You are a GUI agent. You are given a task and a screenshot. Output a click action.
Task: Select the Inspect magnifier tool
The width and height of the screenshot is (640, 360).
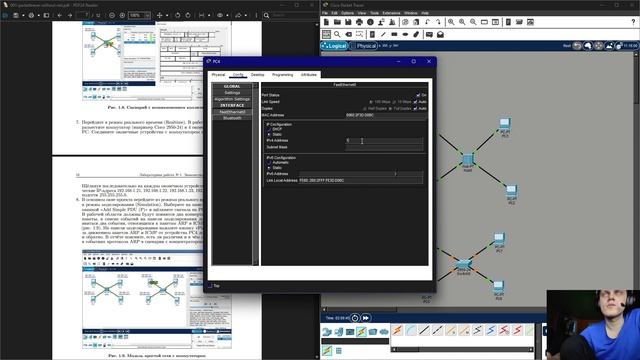coord(337,35)
